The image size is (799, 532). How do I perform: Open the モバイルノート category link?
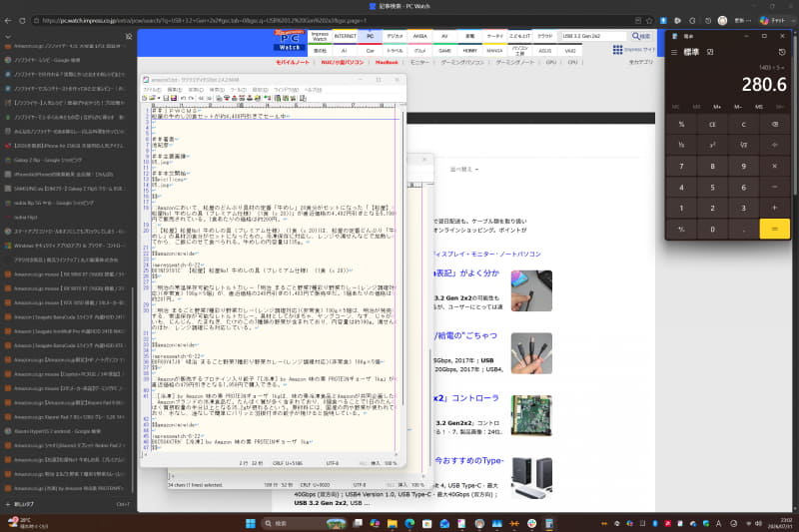point(293,62)
